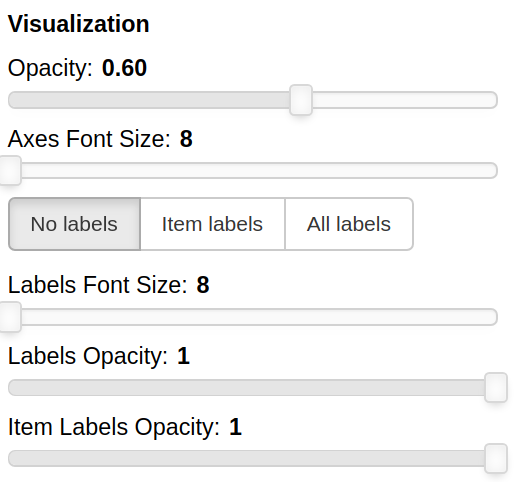
Task: Click the Item Labels Opacity value 1
Action: [235, 427]
